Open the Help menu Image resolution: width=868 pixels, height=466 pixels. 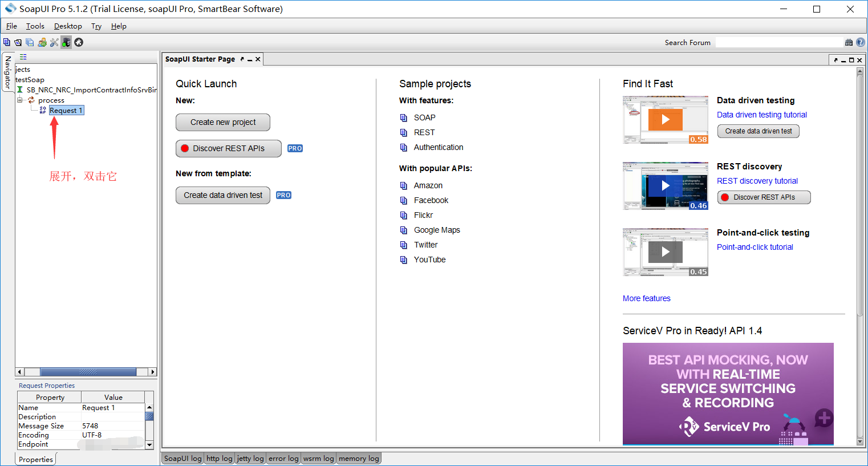point(119,26)
